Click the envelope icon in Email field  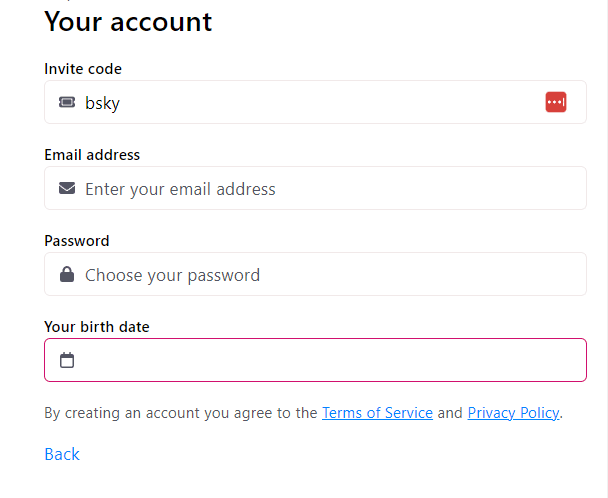(67, 188)
